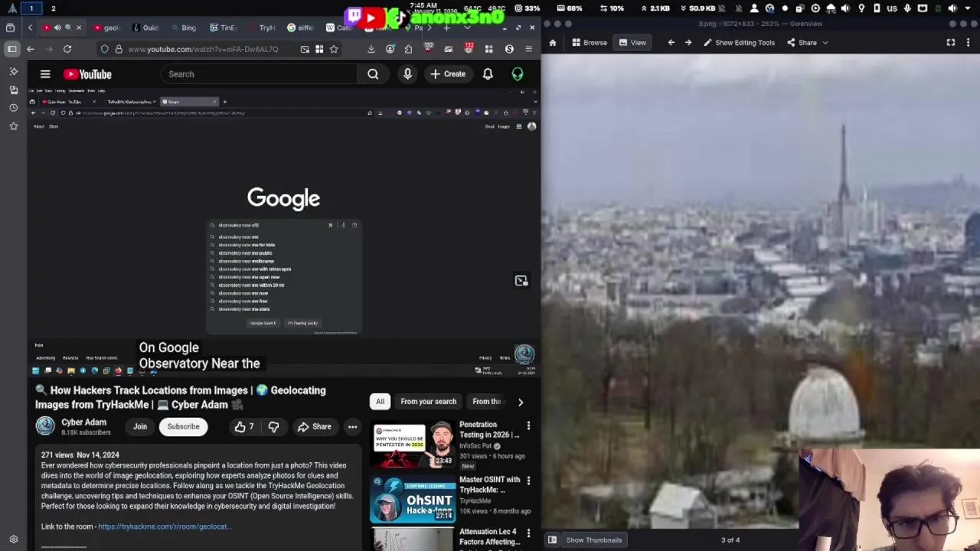Click the YouTube logo
Viewport: 980px width, 551px height.
point(87,74)
